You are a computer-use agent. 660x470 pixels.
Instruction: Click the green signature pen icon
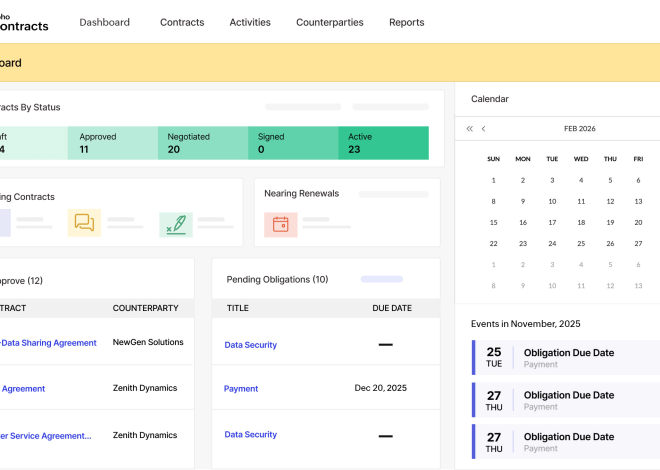coord(176,224)
